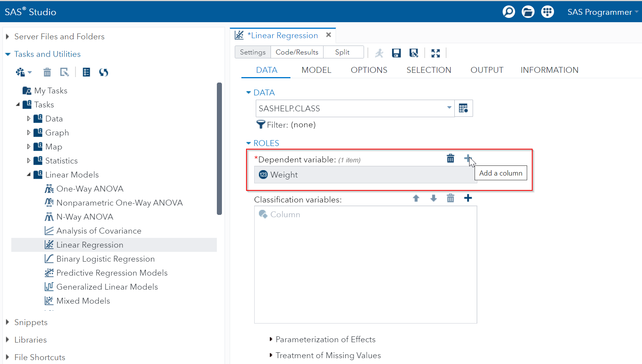
Task: Delete the Dependent variable column with trash icon
Action: (450, 158)
